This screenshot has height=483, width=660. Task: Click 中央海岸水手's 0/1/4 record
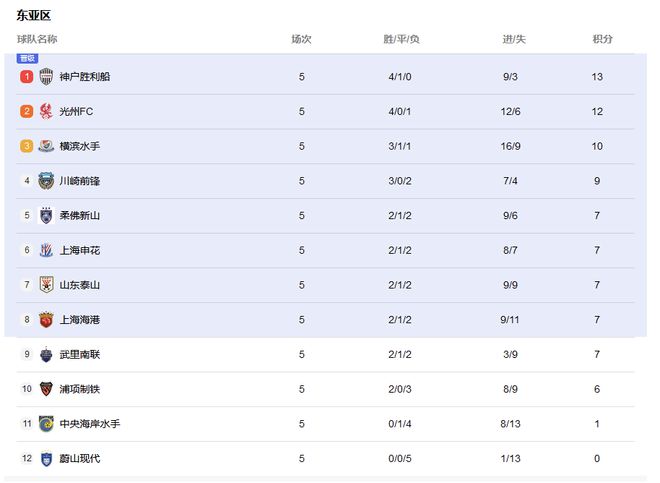[x=400, y=424]
